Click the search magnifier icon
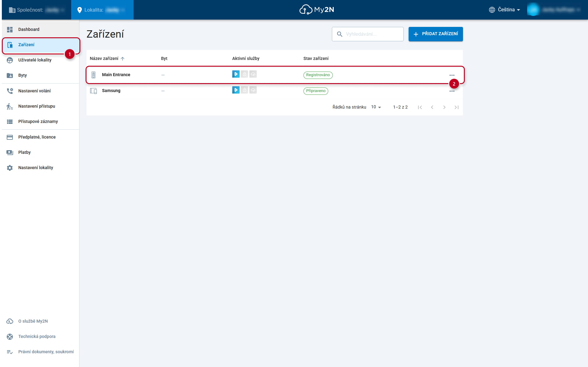The width and height of the screenshot is (588, 367). coord(340,34)
